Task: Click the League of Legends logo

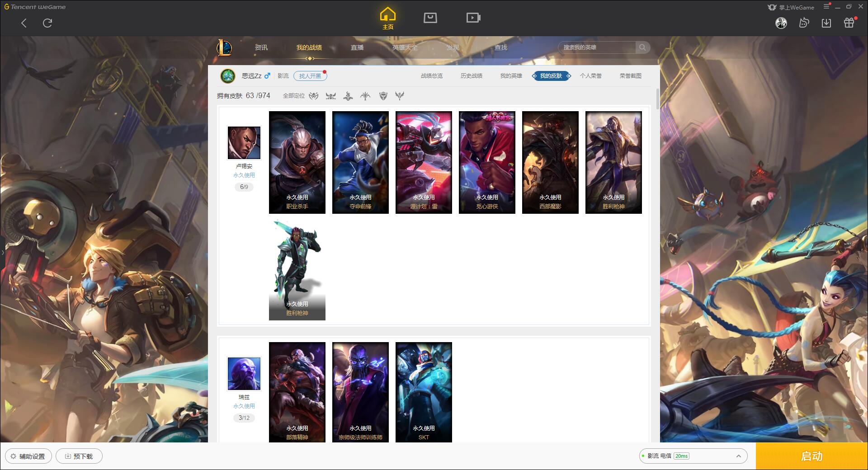Action: coord(224,47)
